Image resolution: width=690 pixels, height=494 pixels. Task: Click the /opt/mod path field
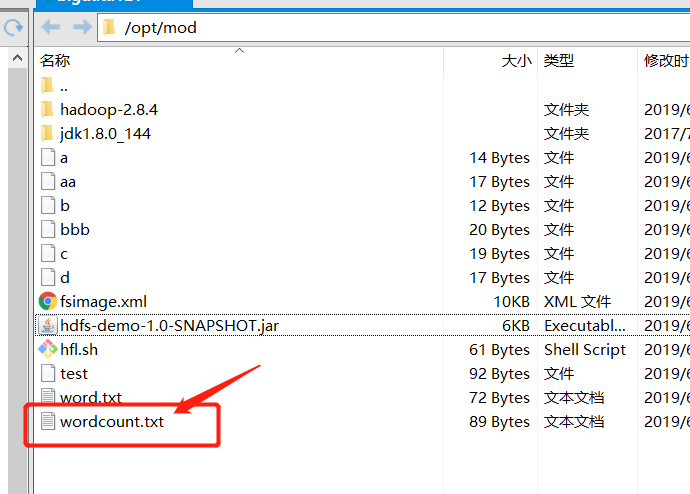pos(394,28)
